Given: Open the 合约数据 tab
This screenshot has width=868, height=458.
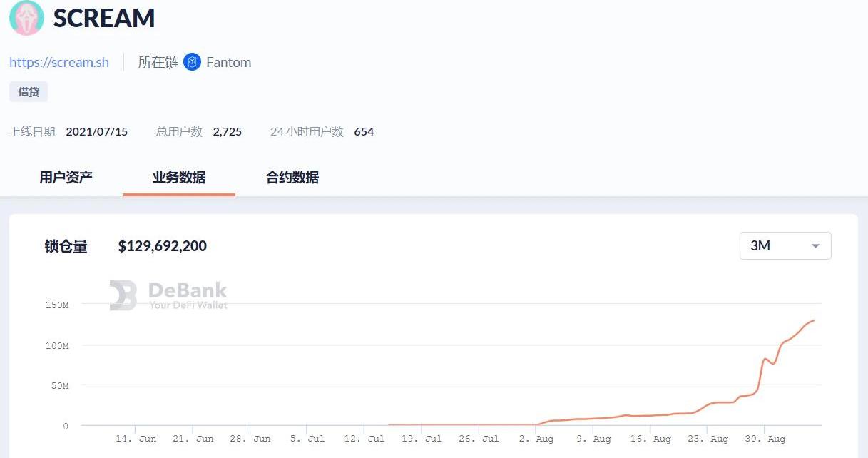Looking at the screenshot, I should (292, 177).
